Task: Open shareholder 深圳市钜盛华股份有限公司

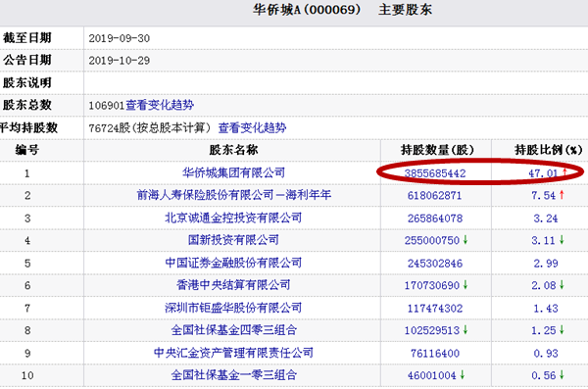Action: pyautogui.click(x=233, y=308)
